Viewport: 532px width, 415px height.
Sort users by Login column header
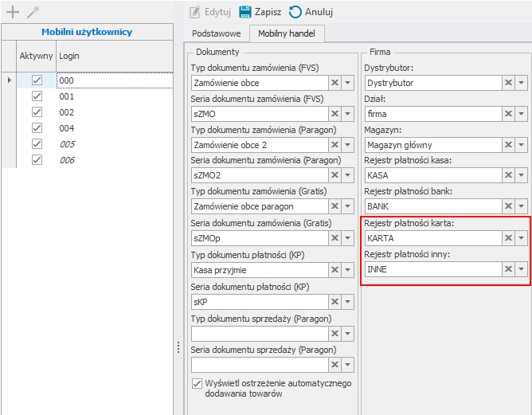111,57
